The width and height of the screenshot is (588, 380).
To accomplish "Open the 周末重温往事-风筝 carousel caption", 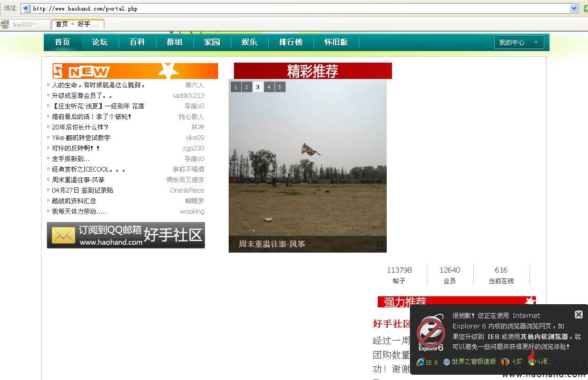I will pyautogui.click(x=272, y=244).
